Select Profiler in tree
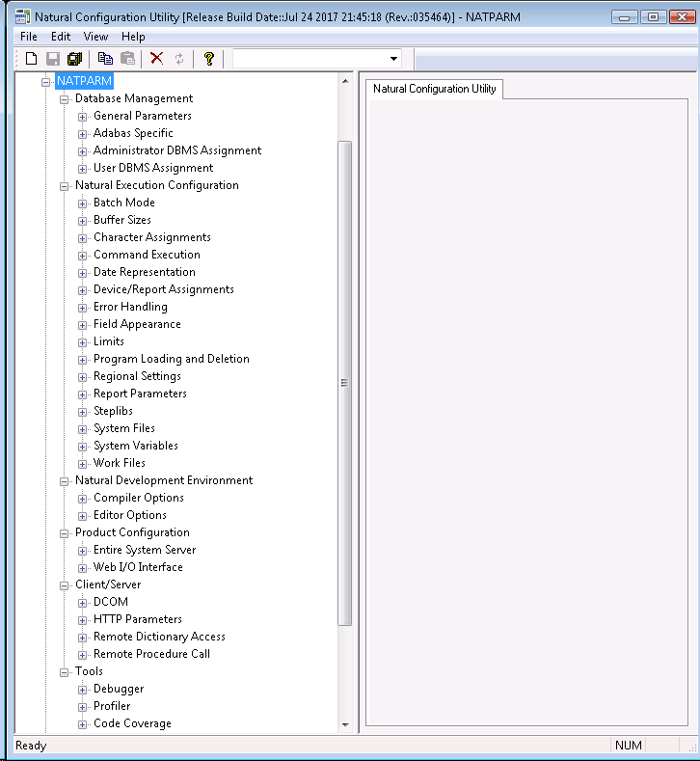Image resolution: width=700 pixels, height=761 pixels. (112, 706)
